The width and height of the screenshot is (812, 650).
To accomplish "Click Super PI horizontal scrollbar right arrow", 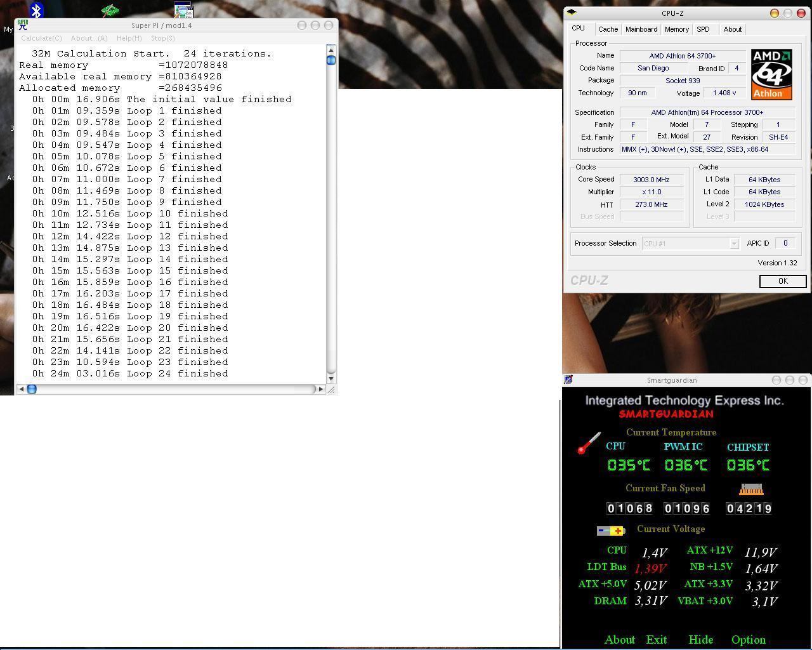I will pos(320,389).
